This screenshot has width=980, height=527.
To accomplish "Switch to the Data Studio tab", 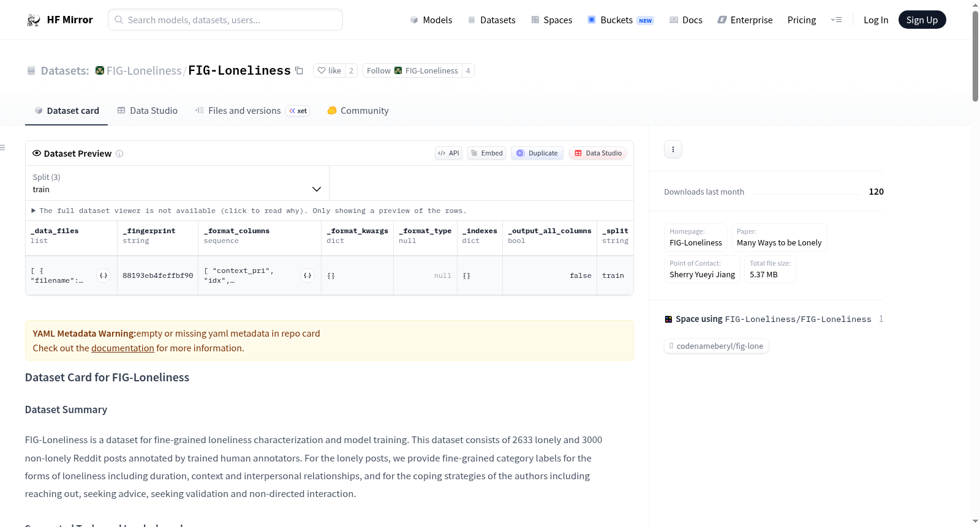I will 148,111.
